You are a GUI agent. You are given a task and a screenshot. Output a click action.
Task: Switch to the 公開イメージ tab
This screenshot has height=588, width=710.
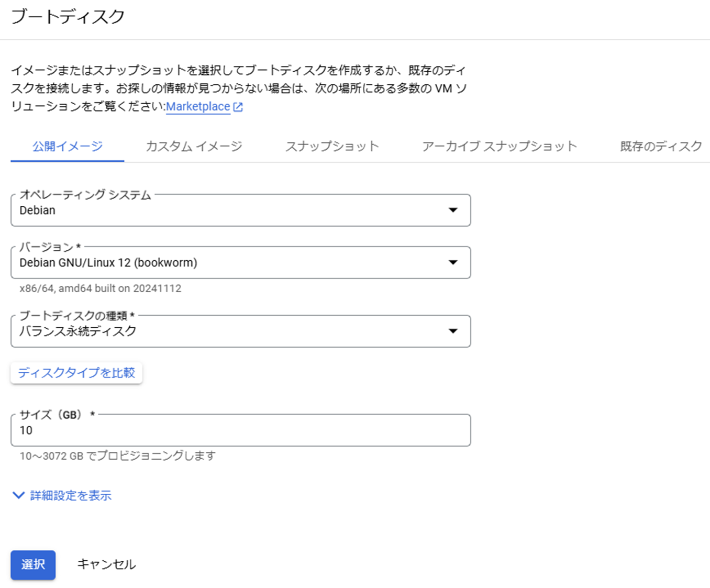[68, 146]
